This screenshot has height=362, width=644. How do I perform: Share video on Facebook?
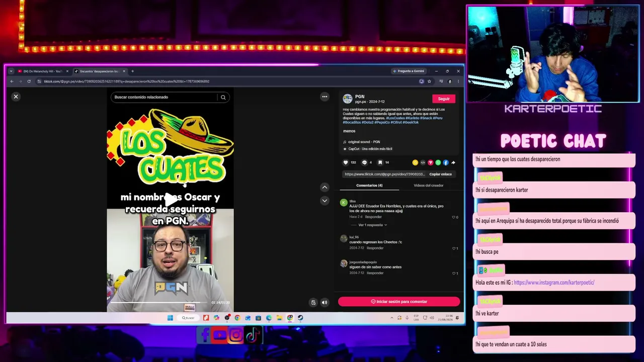pyautogui.click(x=445, y=162)
